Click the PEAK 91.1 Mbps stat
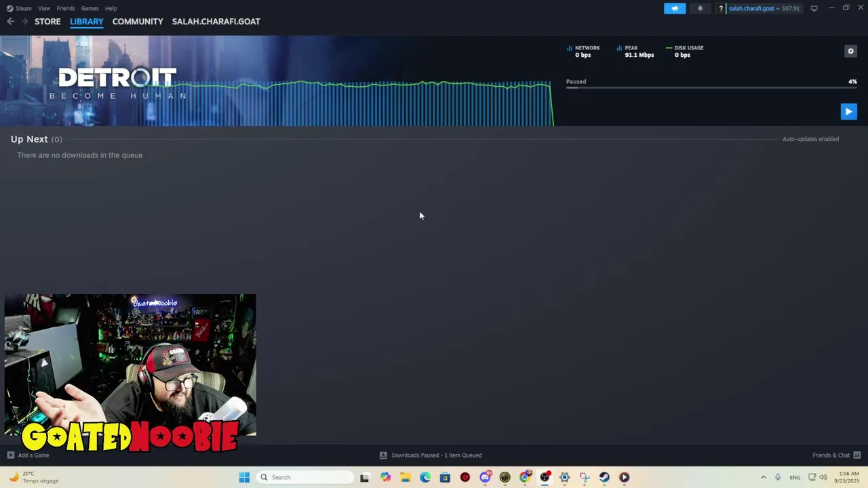Screen dimensions: 868x488 pyautogui.click(x=635, y=52)
